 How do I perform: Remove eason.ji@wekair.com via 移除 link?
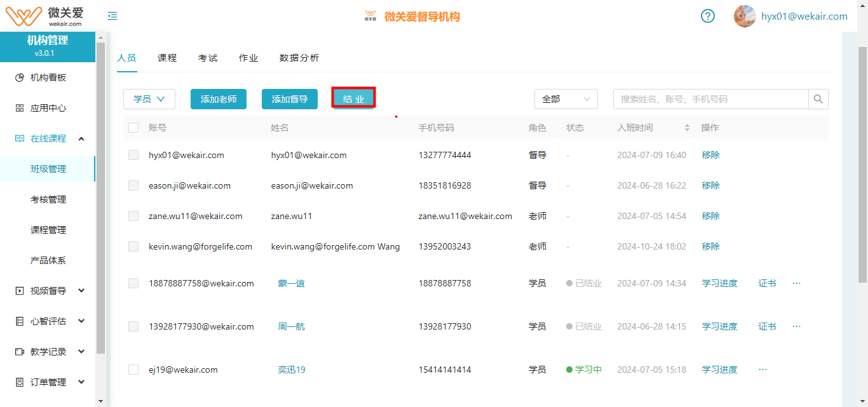pyautogui.click(x=710, y=185)
